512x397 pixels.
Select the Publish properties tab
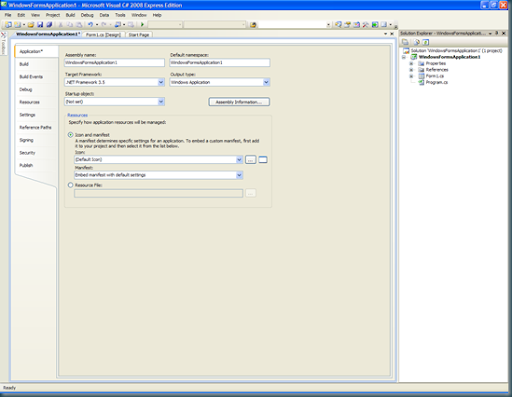(26, 165)
